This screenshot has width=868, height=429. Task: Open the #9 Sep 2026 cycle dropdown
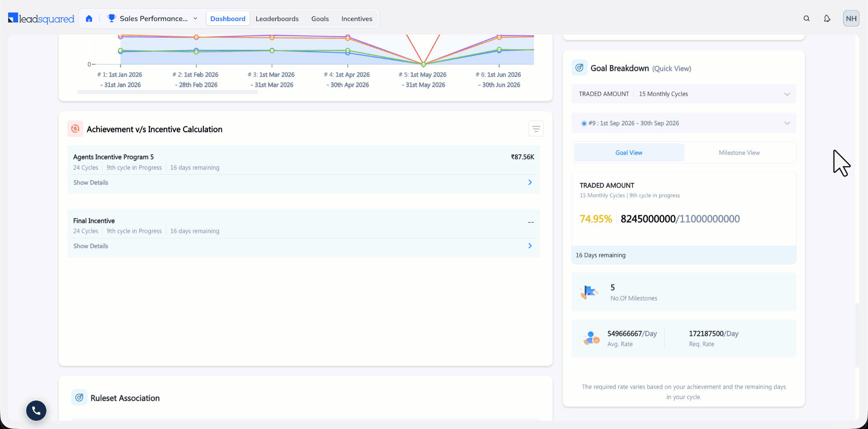(684, 123)
